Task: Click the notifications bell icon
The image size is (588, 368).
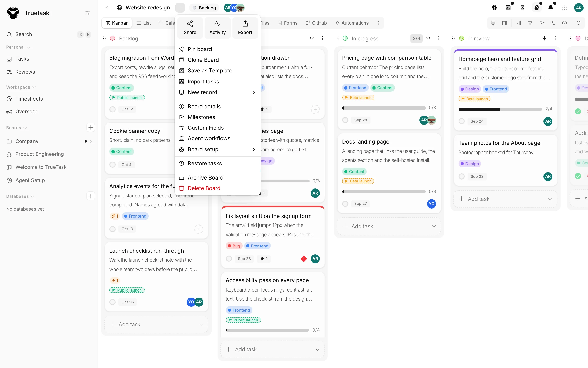Action: [551, 8]
